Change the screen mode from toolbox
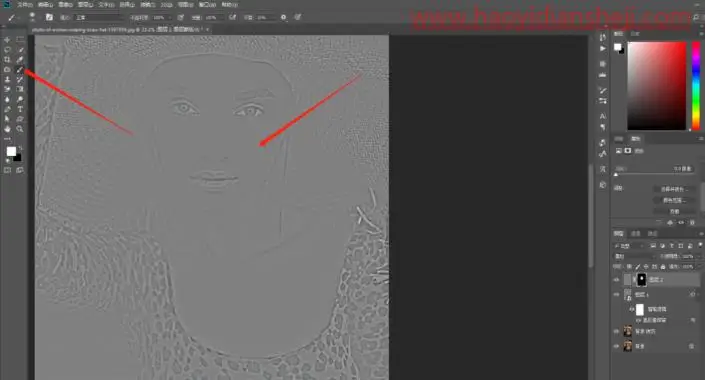The height and width of the screenshot is (380, 705). 20,170
